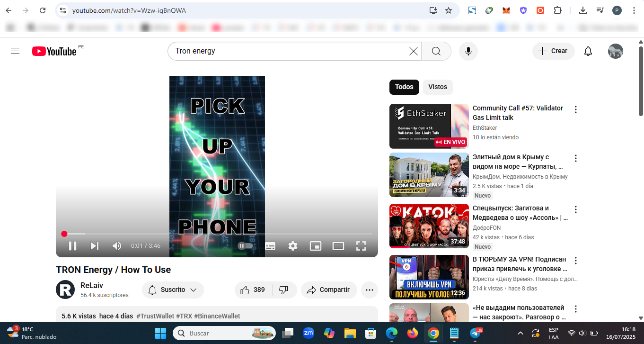The image size is (644, 344).
Task: Click the #TRX hashtag
Action: point(184,316)
